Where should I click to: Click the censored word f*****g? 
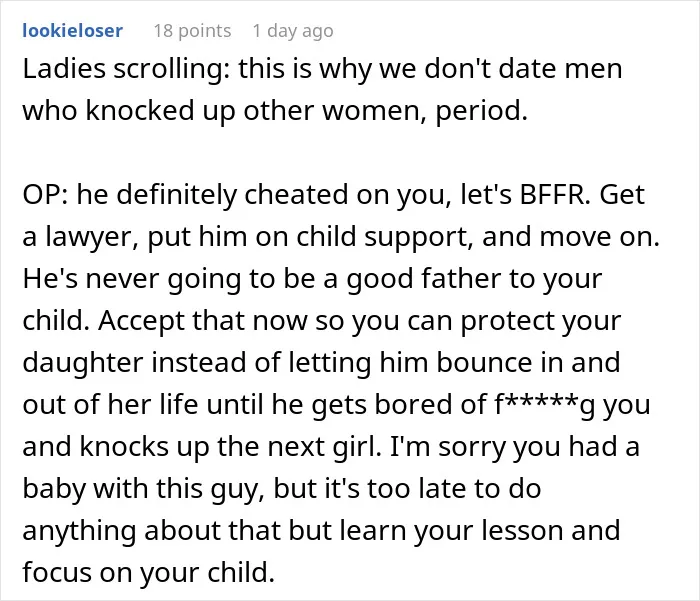(544, 405)
